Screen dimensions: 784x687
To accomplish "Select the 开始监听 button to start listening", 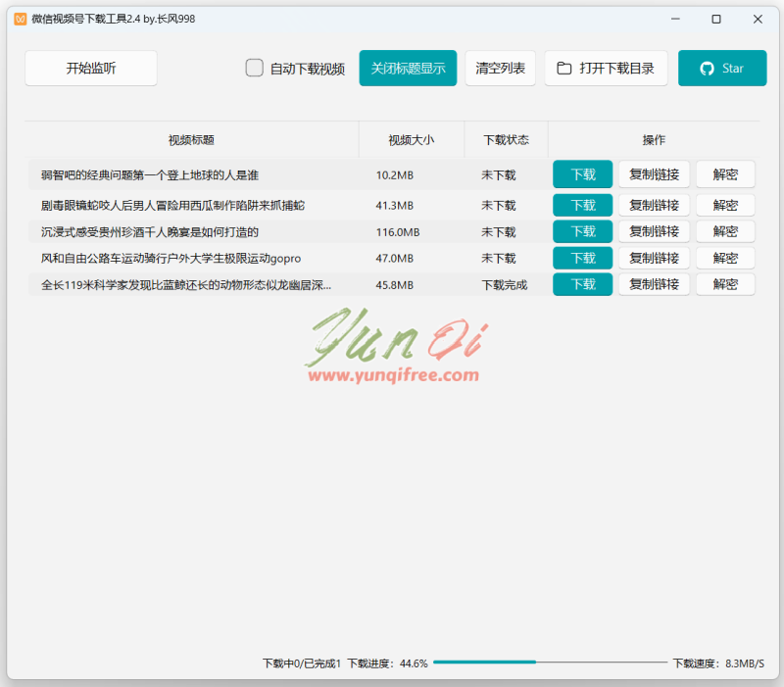I will [90, 68].
